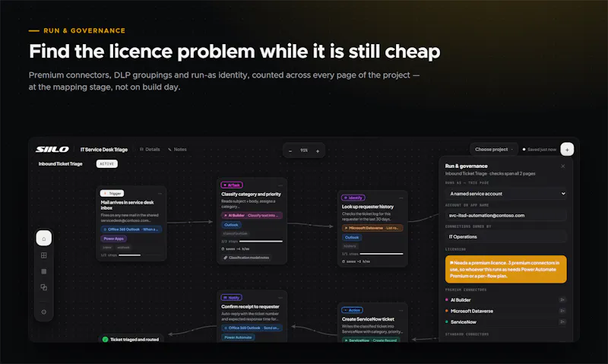Viewport: 608px width, 364px height.
Task: Click the 1/2 steps progress bar on mail card
Action: [x=140, y=255]
